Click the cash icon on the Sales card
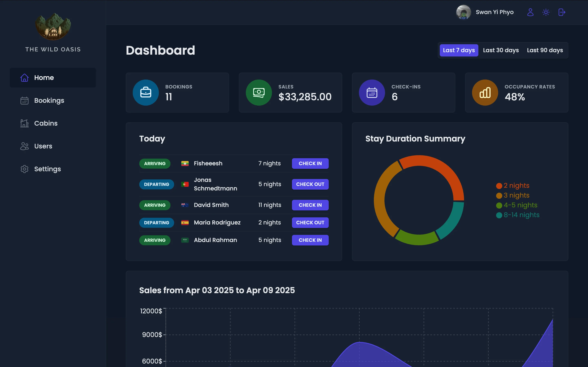Screen dimensions: 588x367 (258, 93)
